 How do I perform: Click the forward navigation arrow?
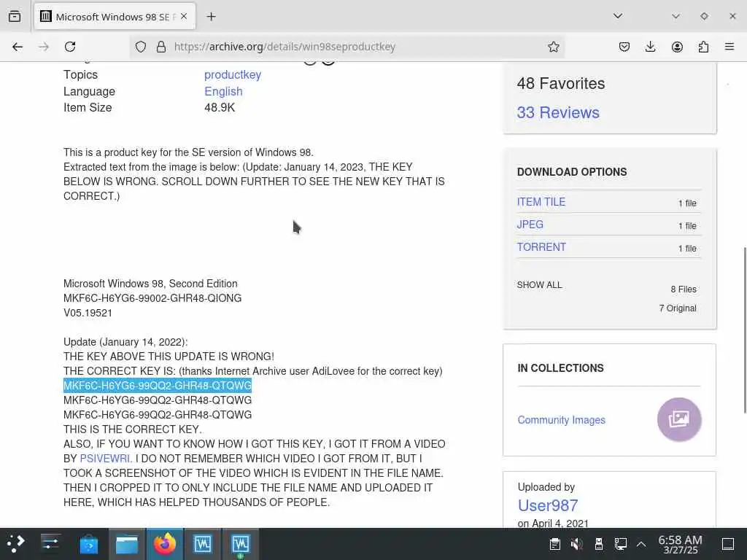(43, 47)
